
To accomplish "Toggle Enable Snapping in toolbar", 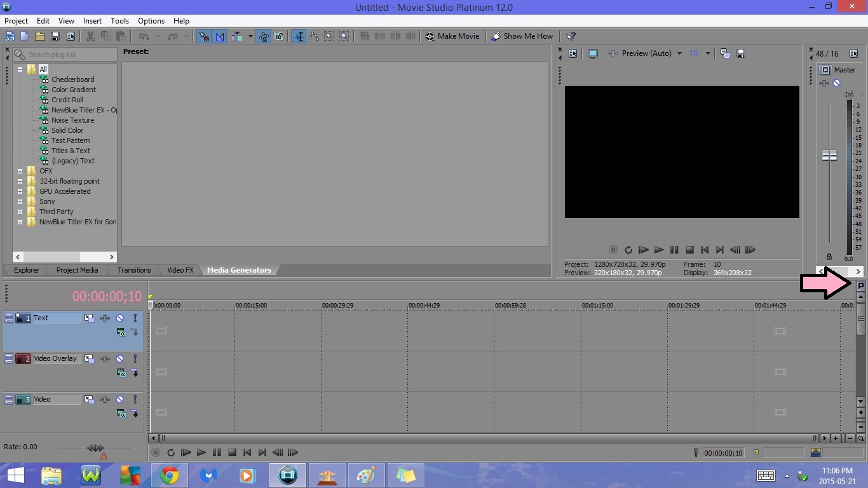I will point(204,36).
